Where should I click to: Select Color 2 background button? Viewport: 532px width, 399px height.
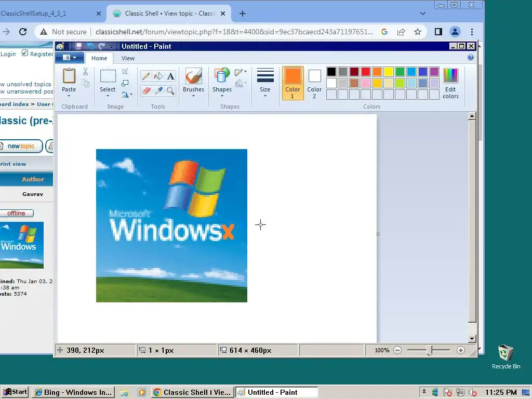pyautogui.click(x=314, y=83)
